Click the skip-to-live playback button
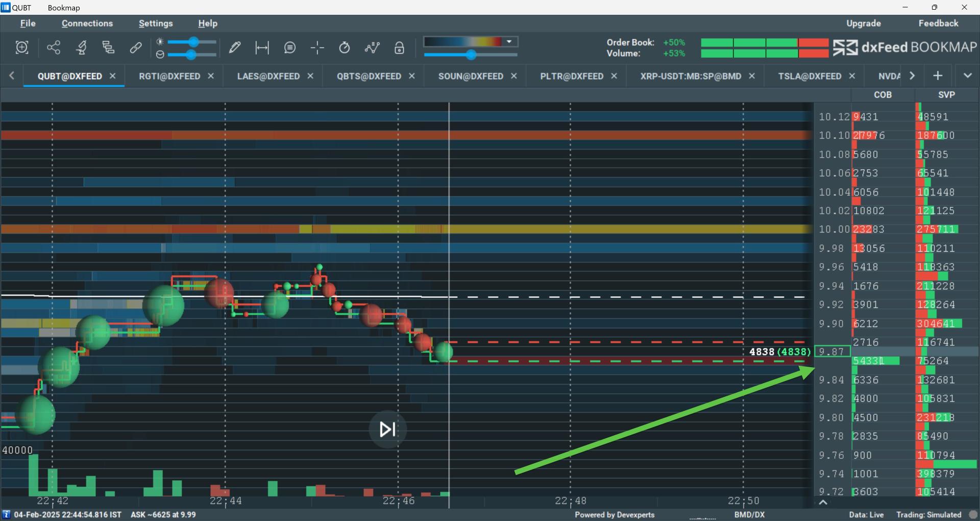 click(387, 429)
